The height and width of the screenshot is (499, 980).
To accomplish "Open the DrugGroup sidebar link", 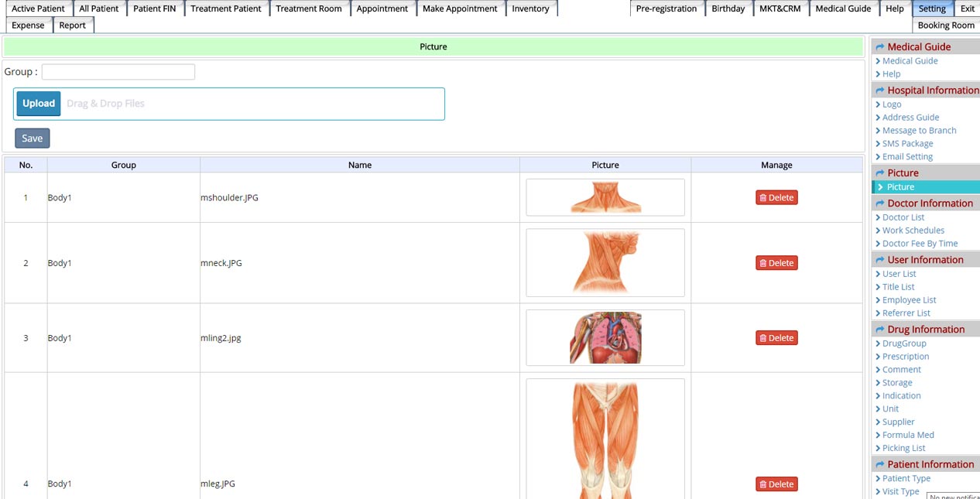I will tap(904, 343).
